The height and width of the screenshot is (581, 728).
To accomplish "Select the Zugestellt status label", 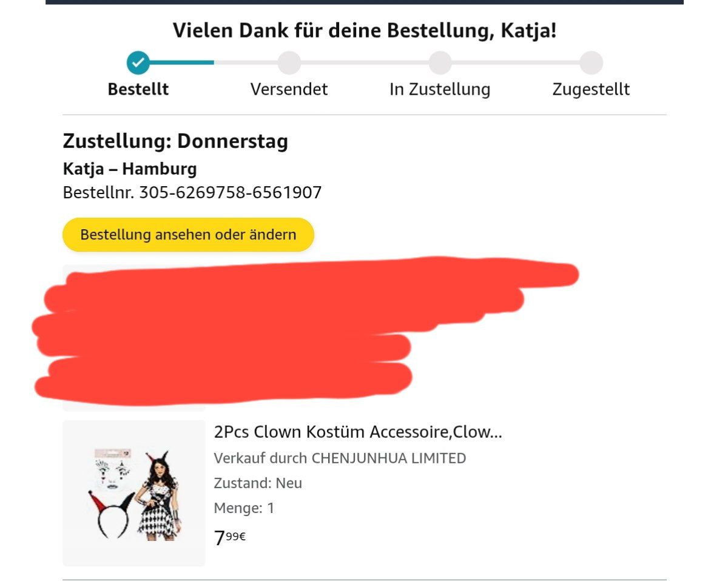I will [x=591, y=90].
